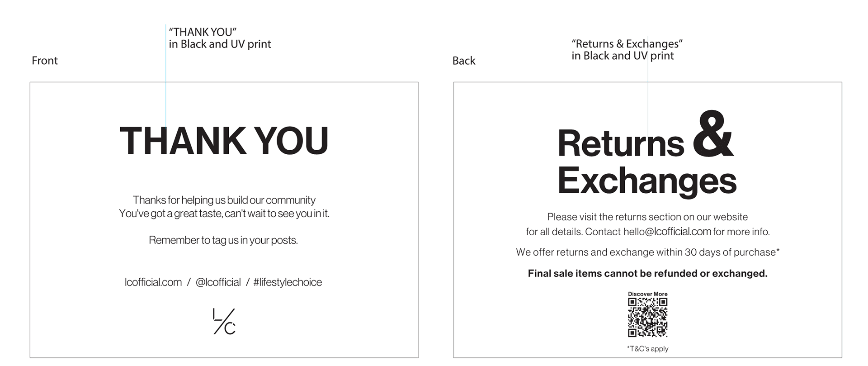Click the *T&C's apply footnote

point(647,349)
